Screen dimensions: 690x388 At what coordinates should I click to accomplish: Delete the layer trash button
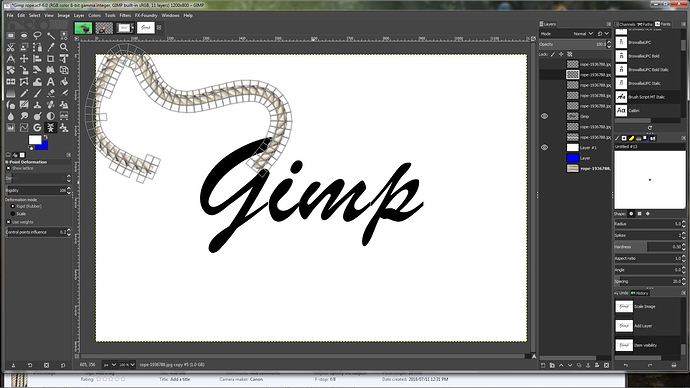[606, 365]
